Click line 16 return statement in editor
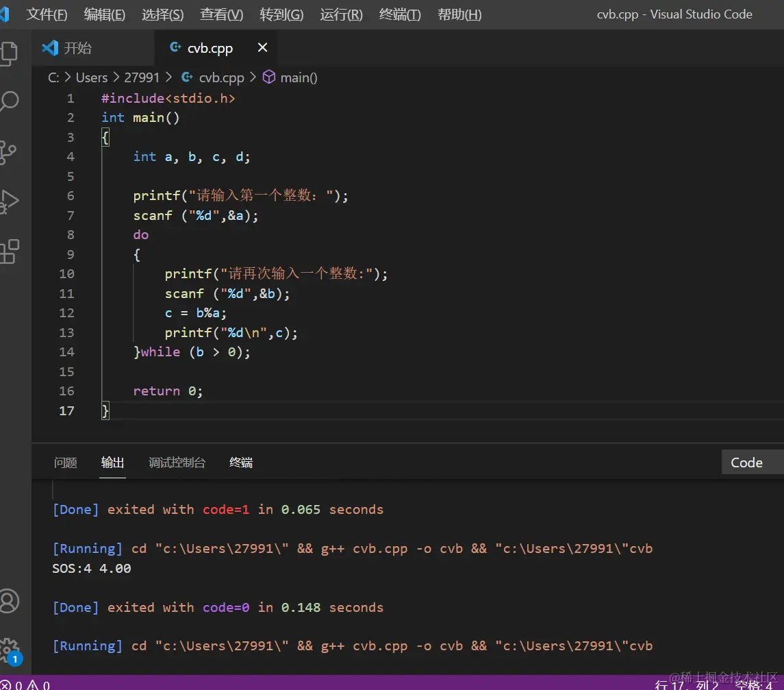Image resolution: width=784 pixels, height=690 pixels. 168,391
